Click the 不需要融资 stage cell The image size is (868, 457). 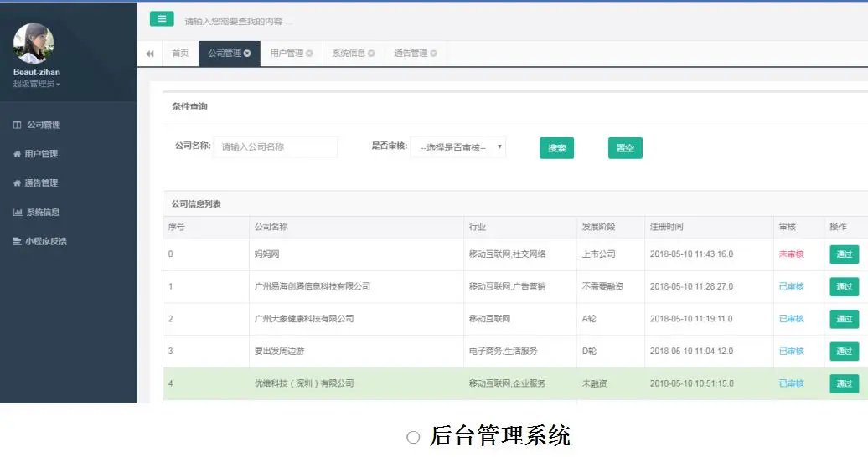click(x=602, y=286)
